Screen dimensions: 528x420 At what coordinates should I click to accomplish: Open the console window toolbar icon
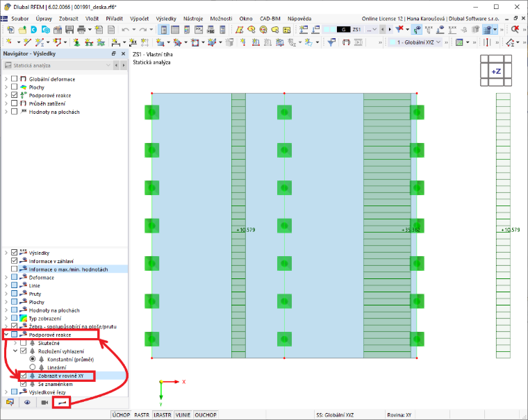(199, 30)
